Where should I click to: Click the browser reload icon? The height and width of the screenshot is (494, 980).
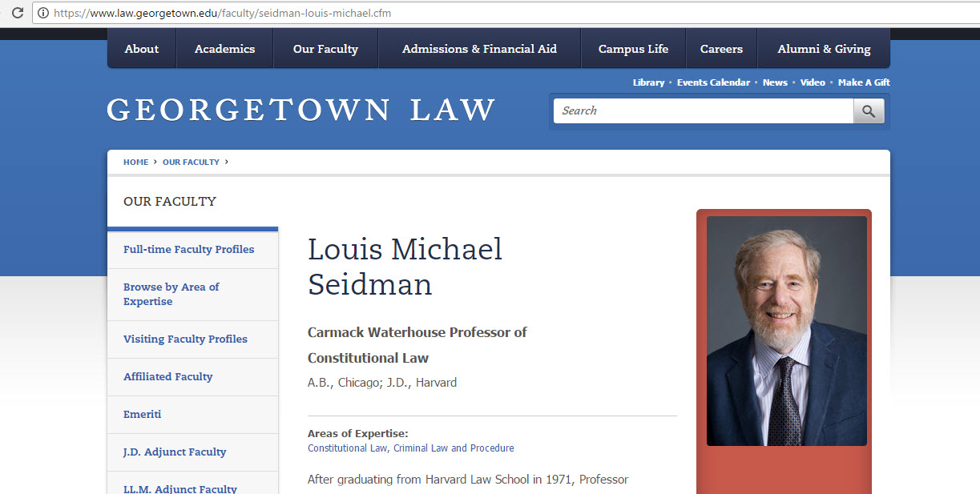coord(17,14)
